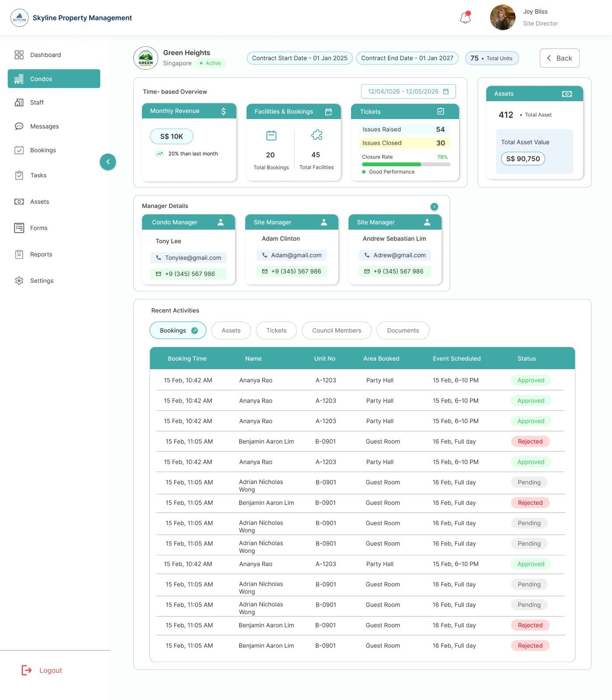Click the 12/04/1026 - 12/05/2026 date field
Screen dimensions: 612x700
[x=408, y=91]
